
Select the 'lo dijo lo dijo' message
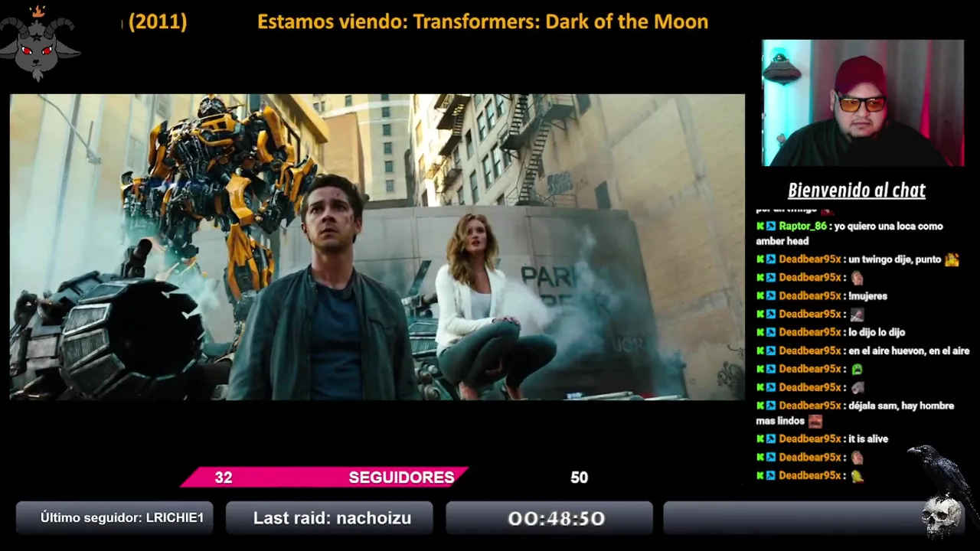(877, 333)
